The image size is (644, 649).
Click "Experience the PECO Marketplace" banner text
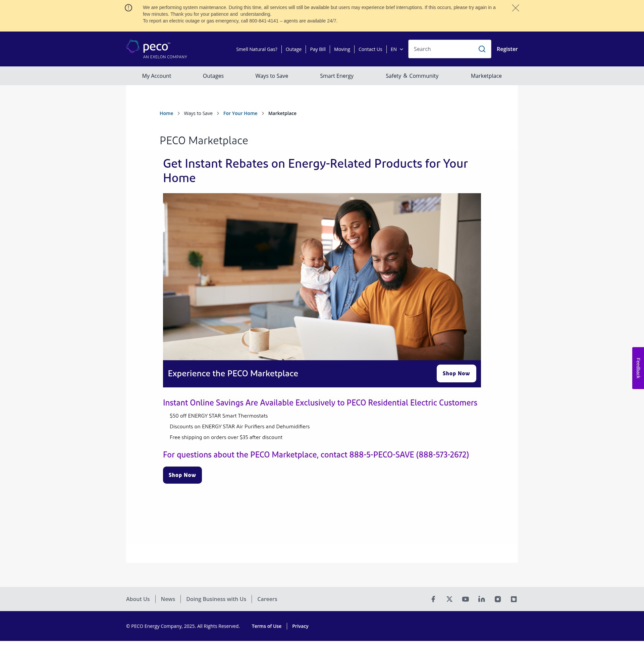(x=233, y=374)
